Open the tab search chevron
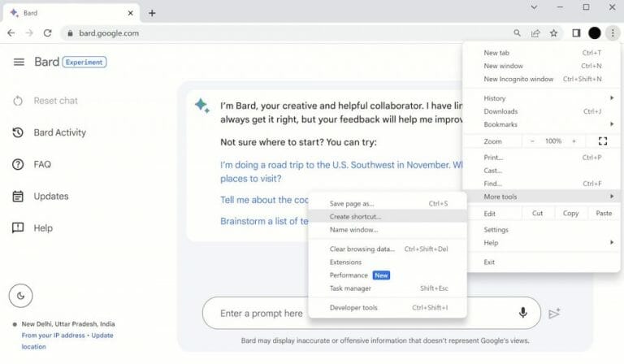This screenshot has height=364, width=624. pos(534,7)
